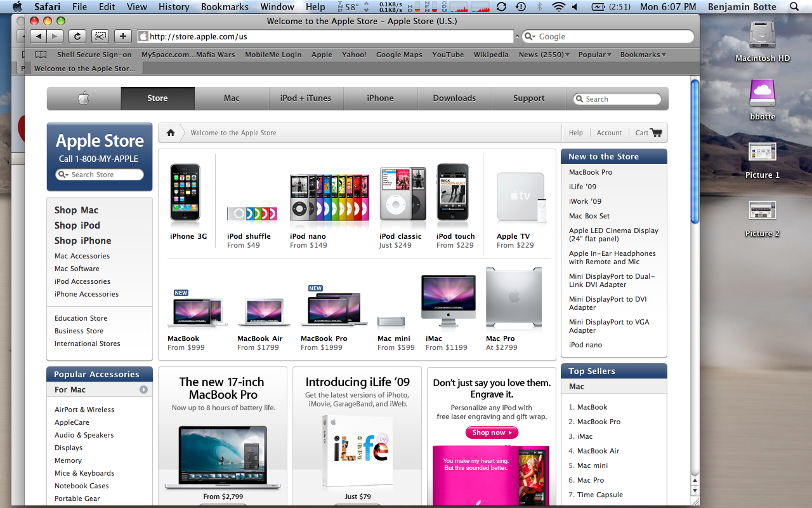Open the International Stores link
The image size is (812, 508).
point(87,344)
